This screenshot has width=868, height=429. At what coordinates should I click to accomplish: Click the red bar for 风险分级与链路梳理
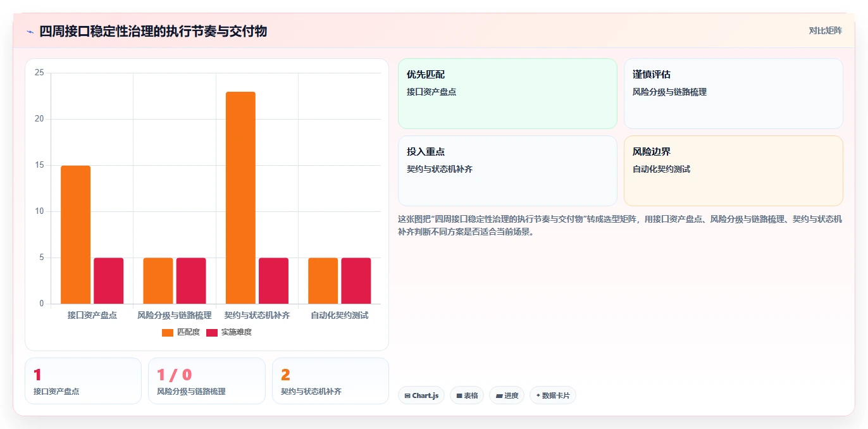coord(191,281)
